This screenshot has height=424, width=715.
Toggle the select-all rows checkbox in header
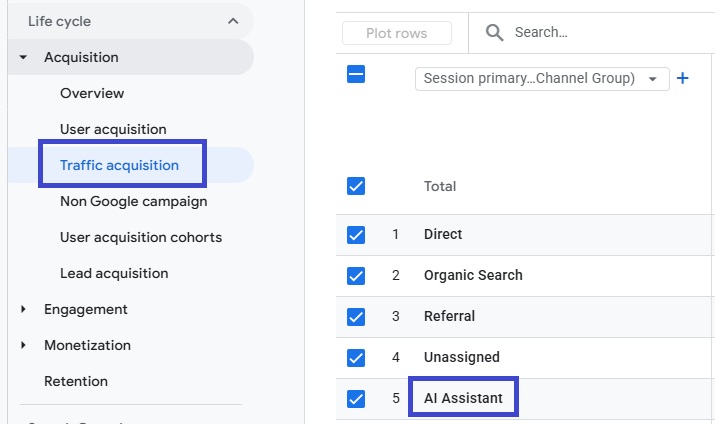[x=356, y=74]
